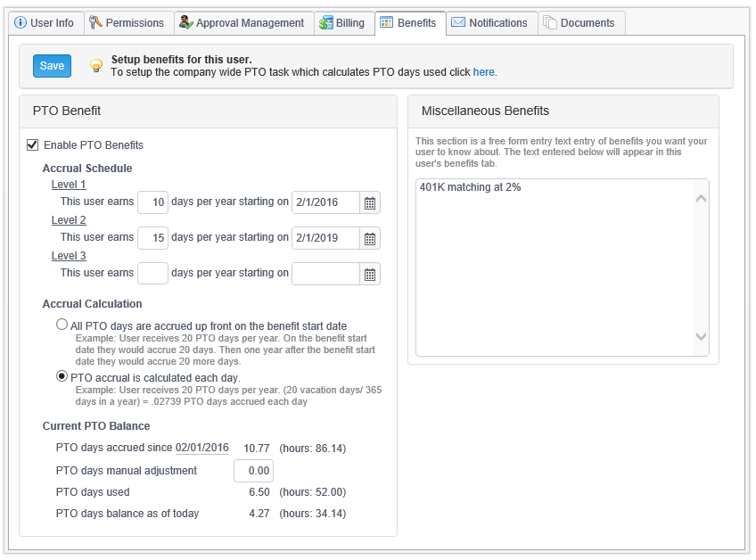This screenshot has width=756, height=560.
Task: Click 'Setup benefits for this user.' heading
Action: point(181,60)
